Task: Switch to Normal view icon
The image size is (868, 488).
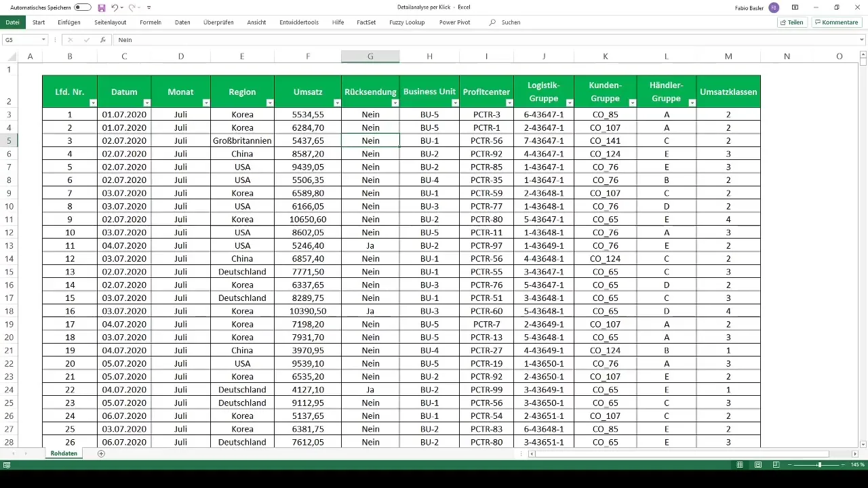Action: pyautogui.click(x=741, y=466)
